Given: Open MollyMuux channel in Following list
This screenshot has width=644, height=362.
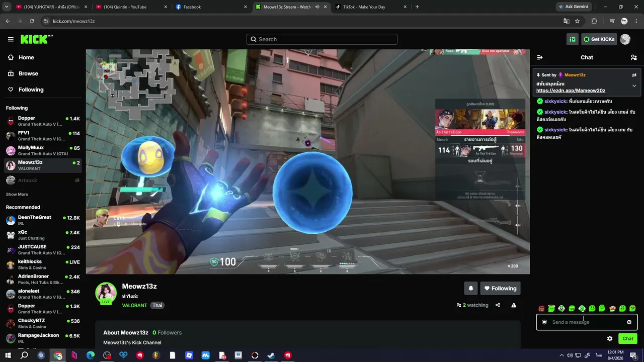Looking at the screenshot, I should tap(43, 150).
